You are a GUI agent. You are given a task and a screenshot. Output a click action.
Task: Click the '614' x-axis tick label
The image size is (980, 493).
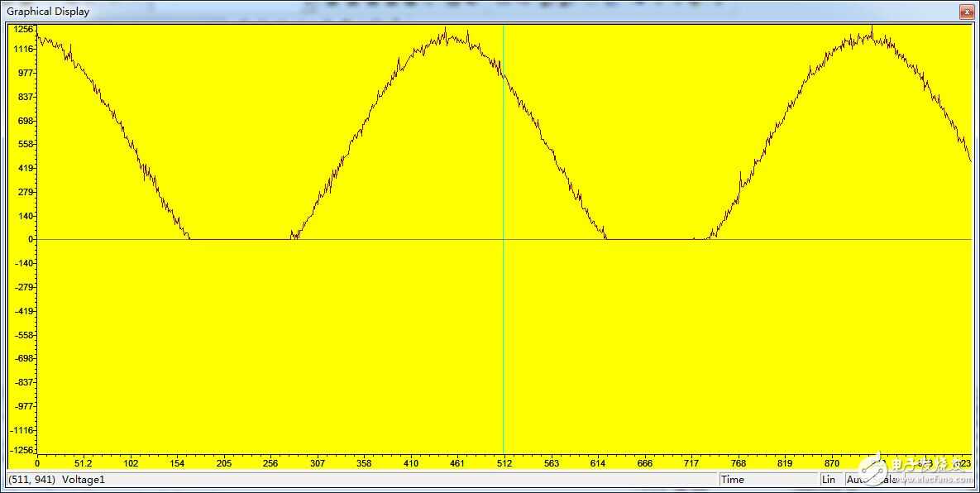coord(597,463)
